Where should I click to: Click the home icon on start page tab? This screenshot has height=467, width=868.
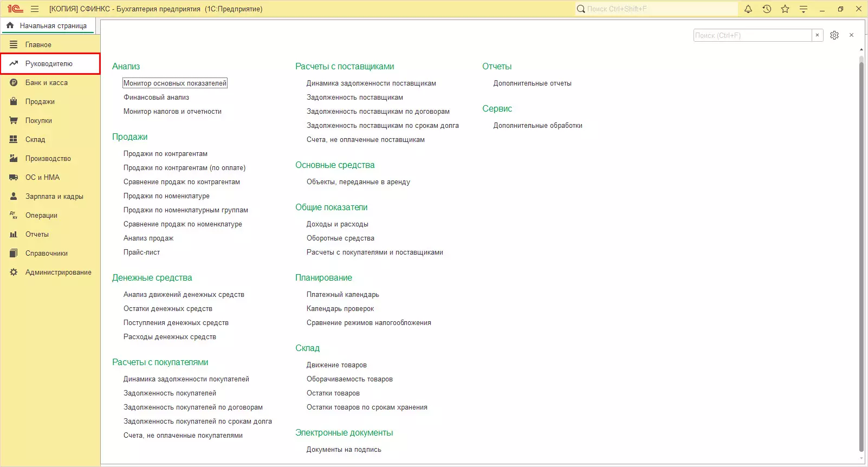tap(10, 25)
